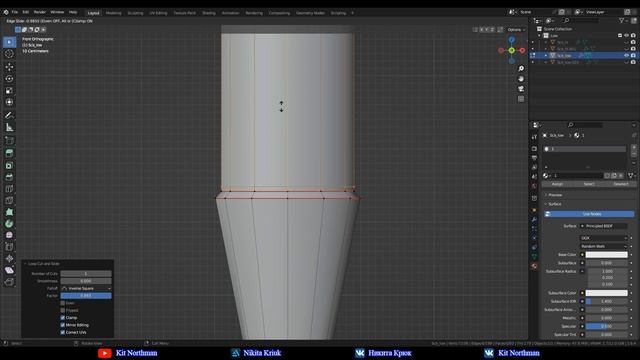This screenshot has width=640, height=360.
Task: Click the material Assign button
Action: click(558, 184)
